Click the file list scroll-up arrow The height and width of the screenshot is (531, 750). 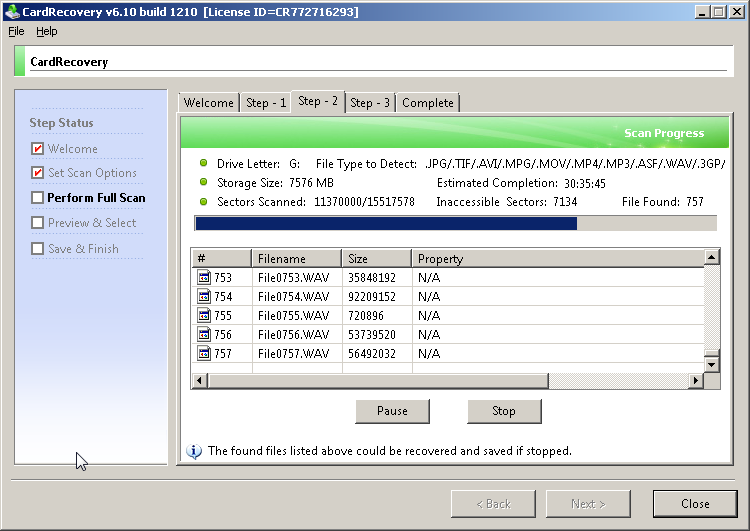pos(712,257)
